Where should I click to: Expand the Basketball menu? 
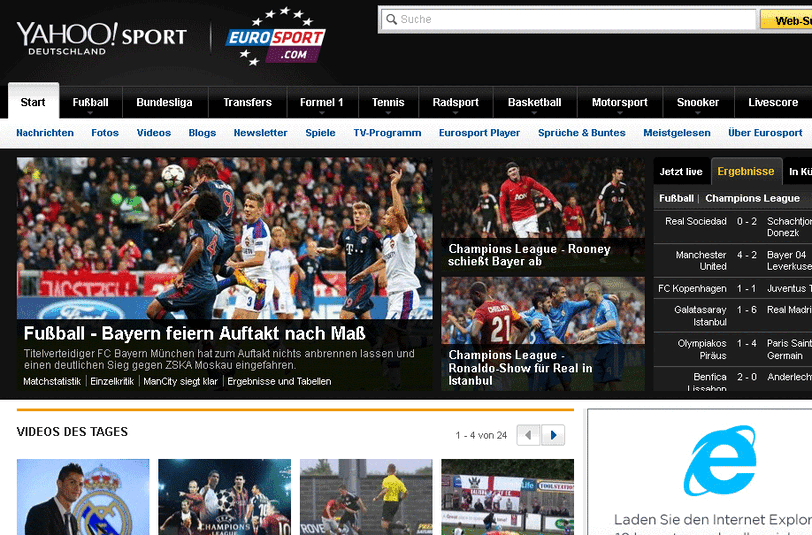[x=534, y=103]
